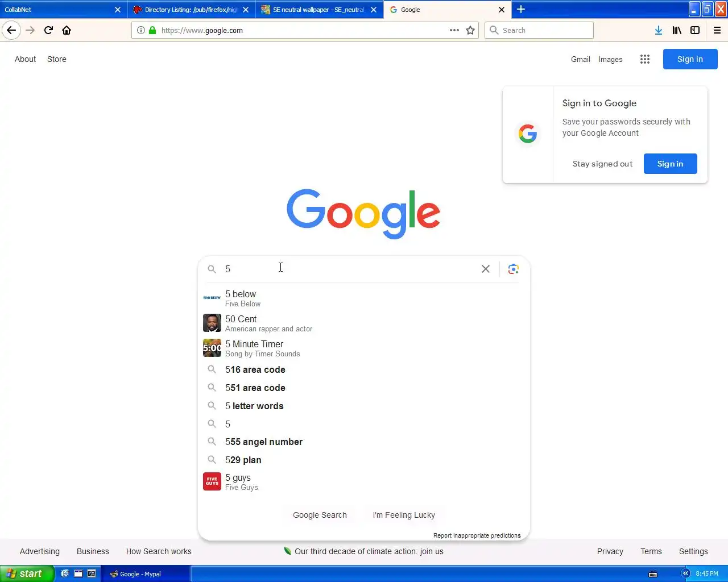Screen dimensions: 728x582
Task: Click the 50 Cent portrait thumbnail
Action: point(212,323)
